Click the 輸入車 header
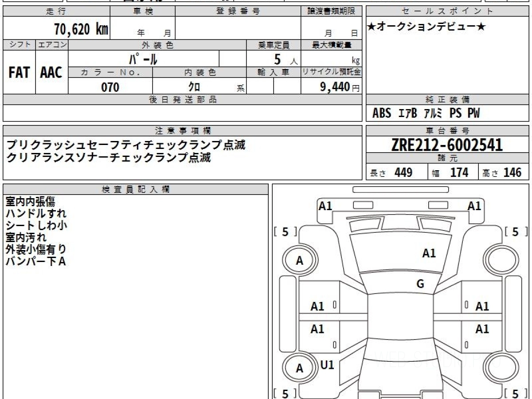This screenshot has height=399, width=532. pyautogui.click(x=274, y=73)
